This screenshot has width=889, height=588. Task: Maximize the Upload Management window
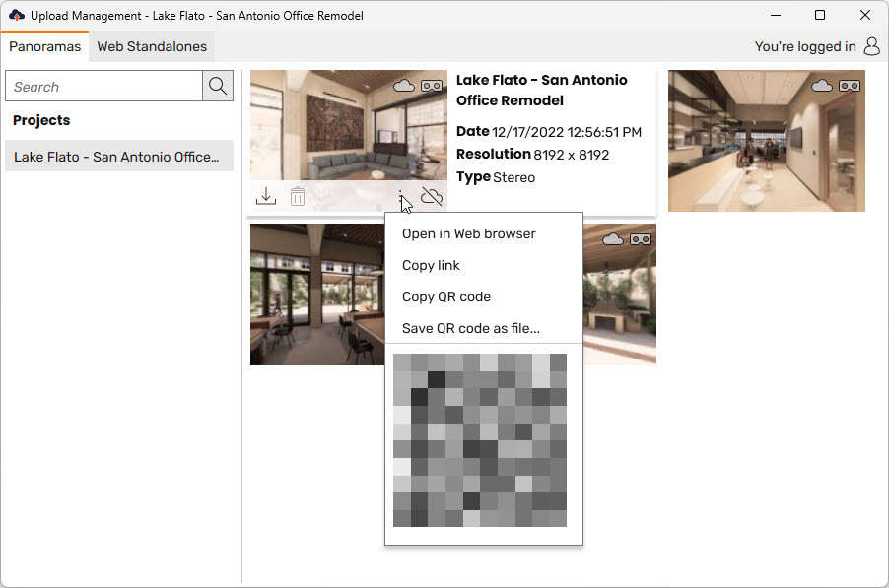coord(820,16)
